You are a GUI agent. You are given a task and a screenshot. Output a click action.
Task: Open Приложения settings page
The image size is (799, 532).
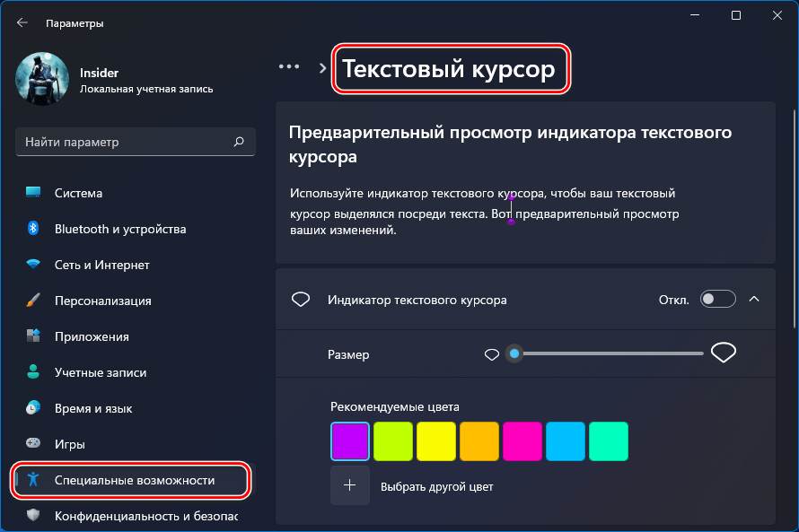tap(91, 336)
